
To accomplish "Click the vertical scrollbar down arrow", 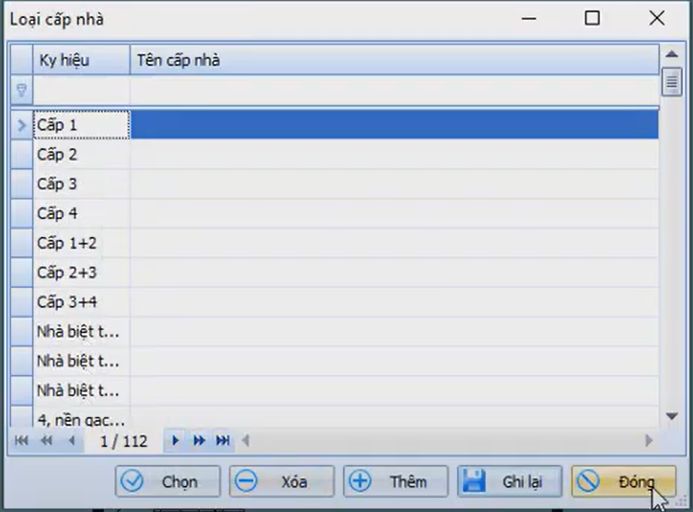I will pos(671,416).
